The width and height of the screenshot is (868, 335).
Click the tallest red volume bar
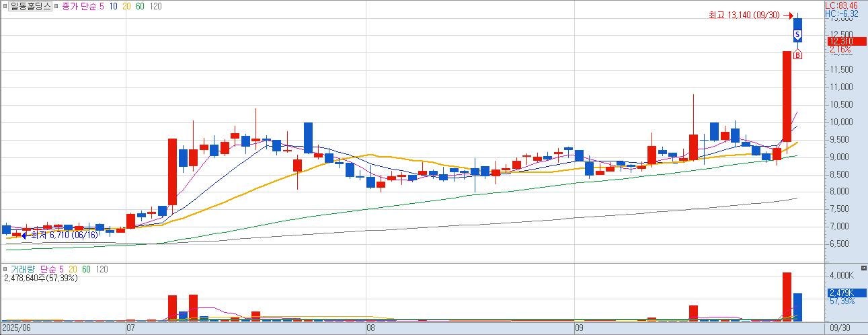(x=786, y=296)
